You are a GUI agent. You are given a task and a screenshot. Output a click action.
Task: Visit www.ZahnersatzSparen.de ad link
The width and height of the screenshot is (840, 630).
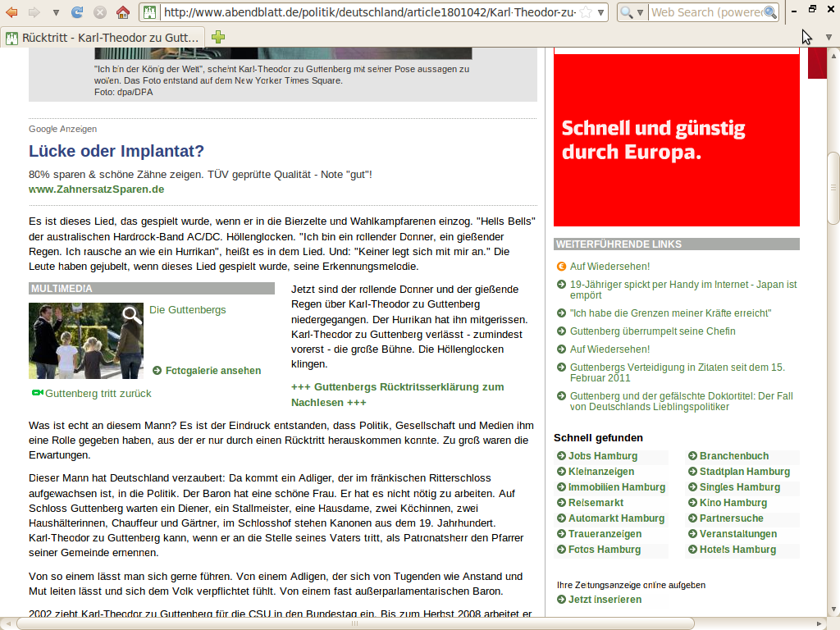click(97, 189)
